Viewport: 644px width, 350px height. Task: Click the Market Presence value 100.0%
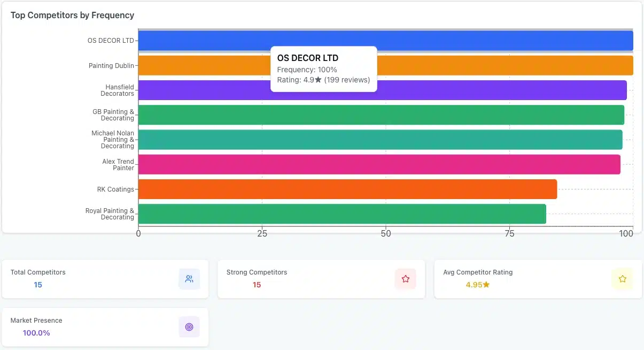(36, 333)
